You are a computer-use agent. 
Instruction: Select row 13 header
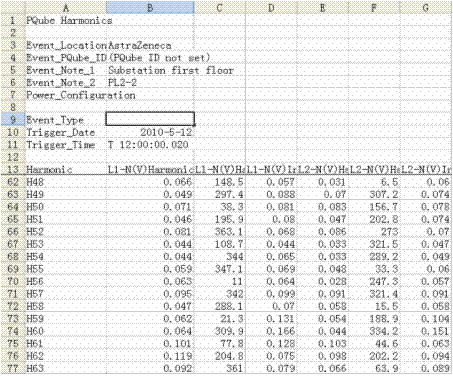[13, 169]
